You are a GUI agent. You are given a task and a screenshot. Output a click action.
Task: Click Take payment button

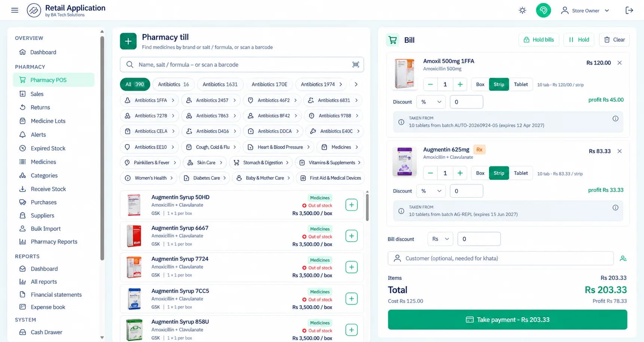point(507,320)
